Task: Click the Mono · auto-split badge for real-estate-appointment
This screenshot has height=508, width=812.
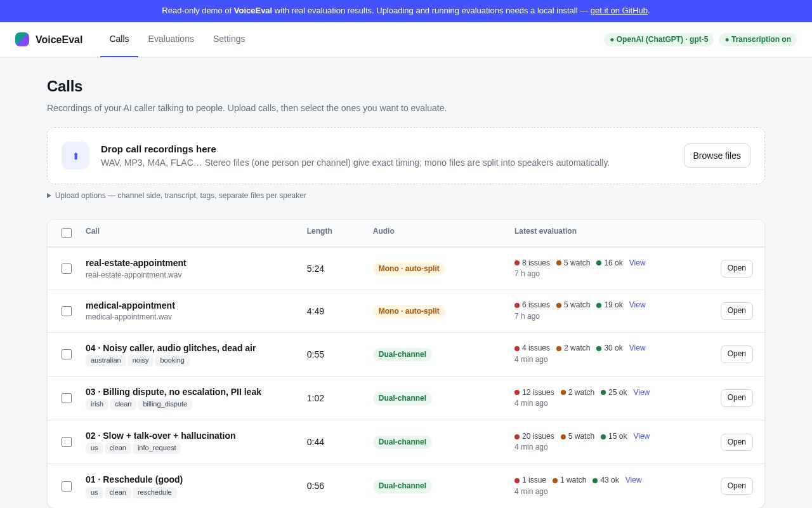Action: click(x=409, y=269)
